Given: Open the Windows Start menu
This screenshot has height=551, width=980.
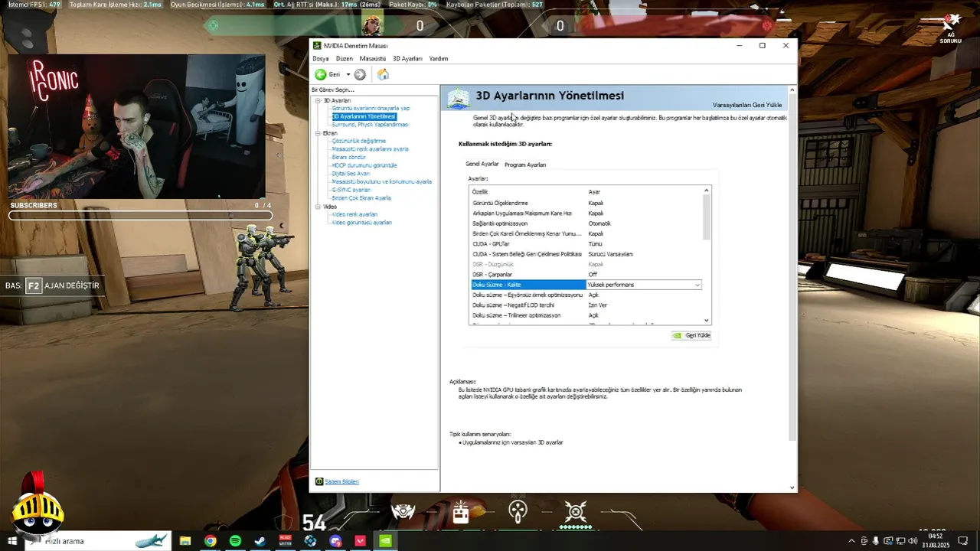Looking at the screenshot, I should click(12, 541).
